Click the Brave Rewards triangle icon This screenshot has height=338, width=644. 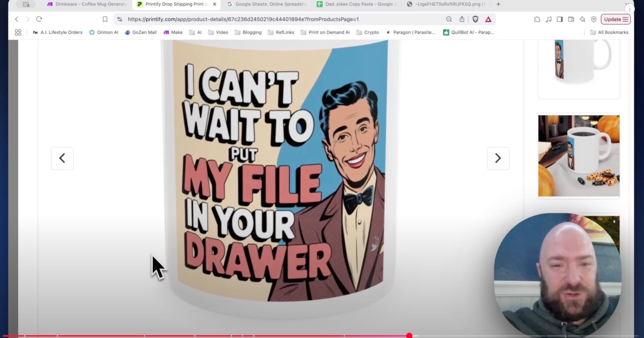point(488,19)
